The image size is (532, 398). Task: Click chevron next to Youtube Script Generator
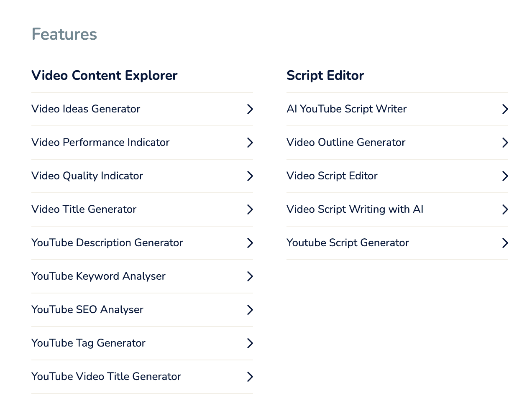(505, 243)
